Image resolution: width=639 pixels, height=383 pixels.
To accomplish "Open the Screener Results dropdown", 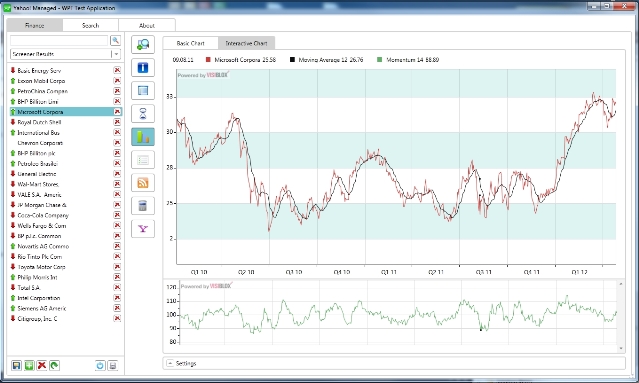I will click(x=116, y=54).
